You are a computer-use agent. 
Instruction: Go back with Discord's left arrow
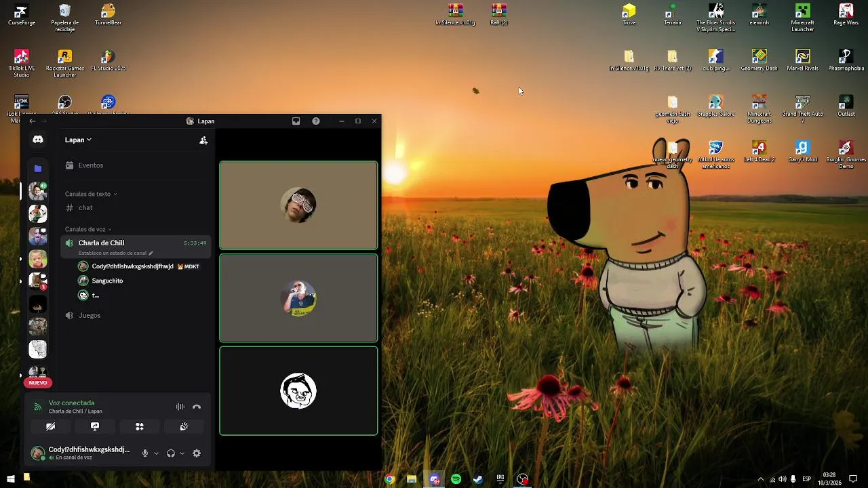click(x=32, y=121)
